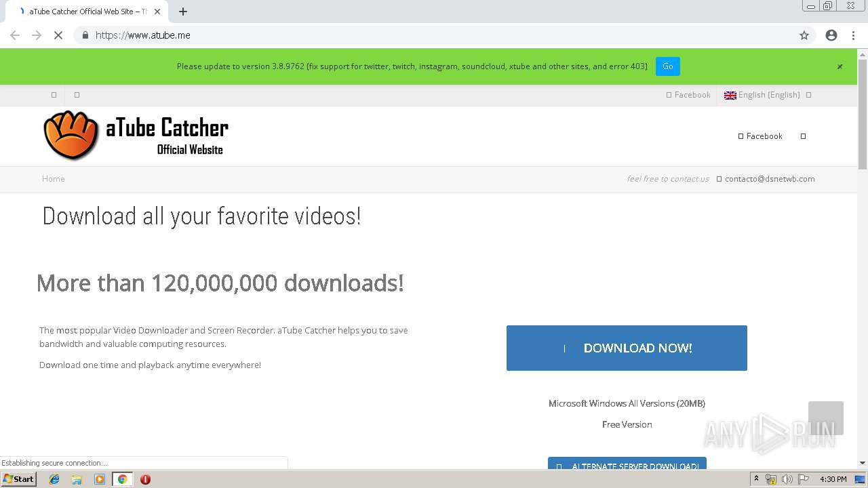868x488 pixels.
Task: Open Facebook link in top bar
Action: [688, 95]
